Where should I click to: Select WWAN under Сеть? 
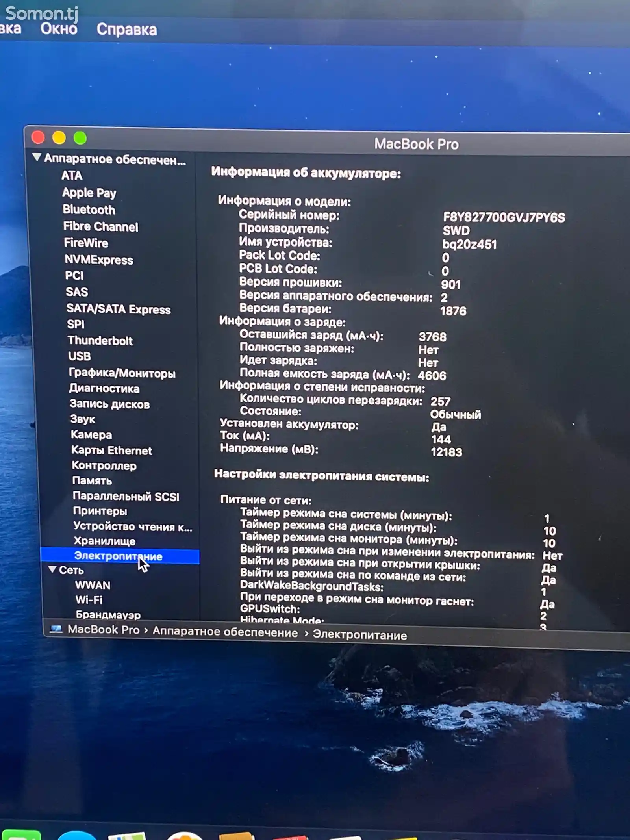pos(93,585)
